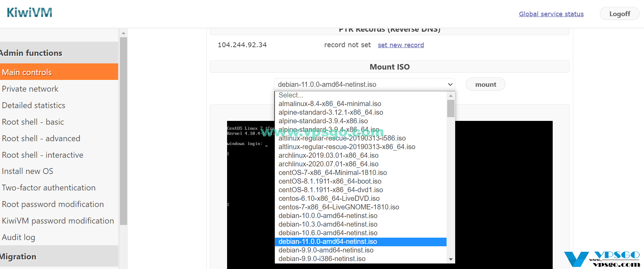The width and height of the screenshot is (644, 269).
Task: Select altlinux-regular-rescue-20190313-x86_64.iso option
Action: [361, 147]
